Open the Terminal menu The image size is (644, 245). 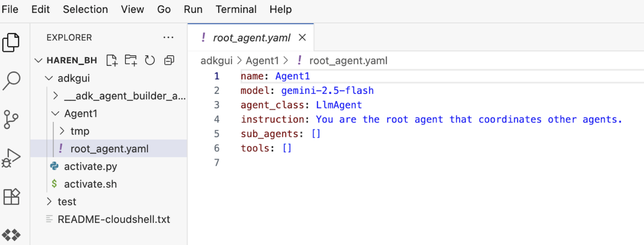pyautogui.click(x=236, y=9)
